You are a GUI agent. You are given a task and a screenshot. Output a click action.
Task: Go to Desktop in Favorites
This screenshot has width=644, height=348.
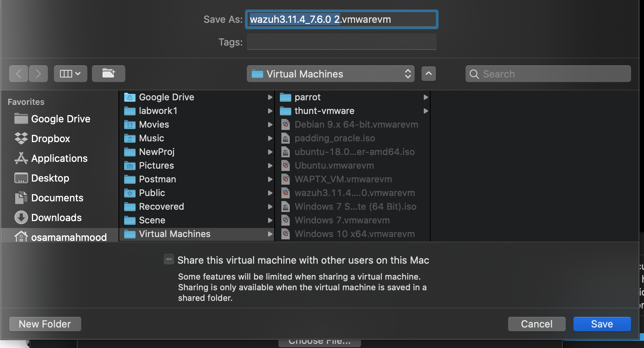[50, 178]
